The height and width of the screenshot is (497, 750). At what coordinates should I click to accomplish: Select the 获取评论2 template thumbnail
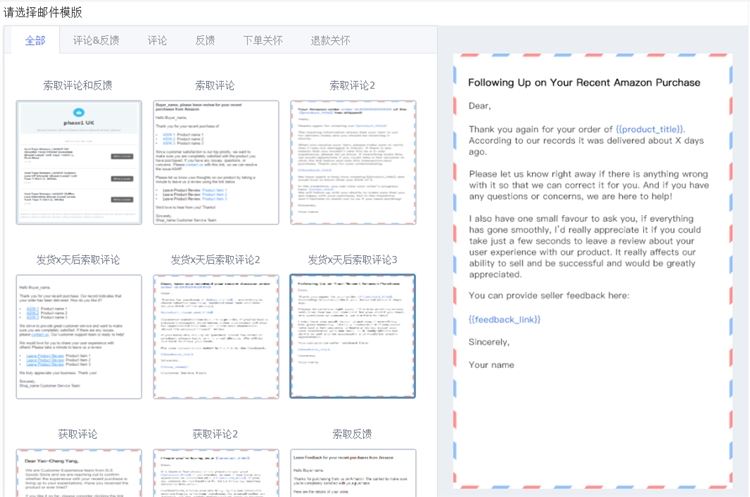(216, 473)
